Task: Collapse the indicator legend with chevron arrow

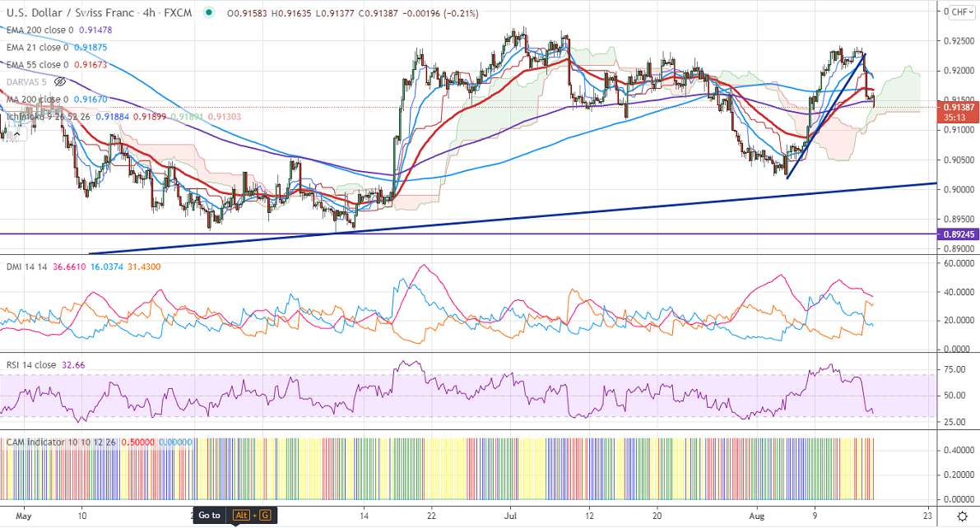Action: [17, 133]
